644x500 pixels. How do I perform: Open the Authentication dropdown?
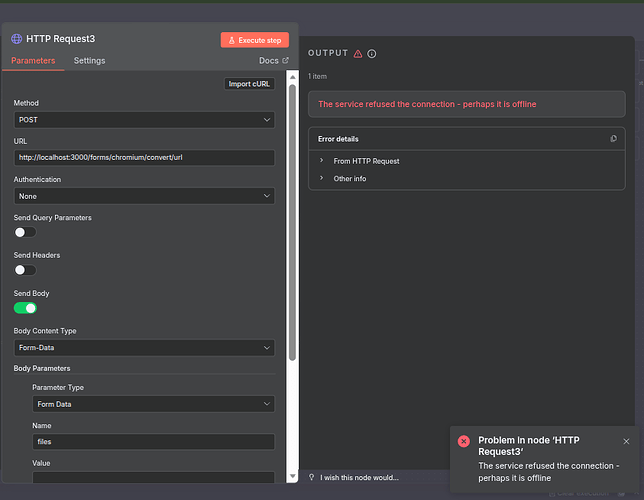coord(144,196)
